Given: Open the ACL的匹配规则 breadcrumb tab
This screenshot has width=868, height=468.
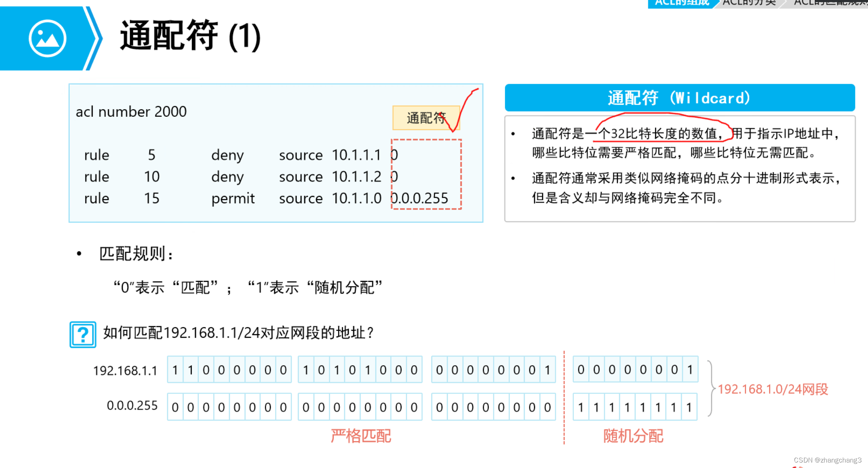Looking at the screenshot, I should pyautogui.click(x=829, y=3).
